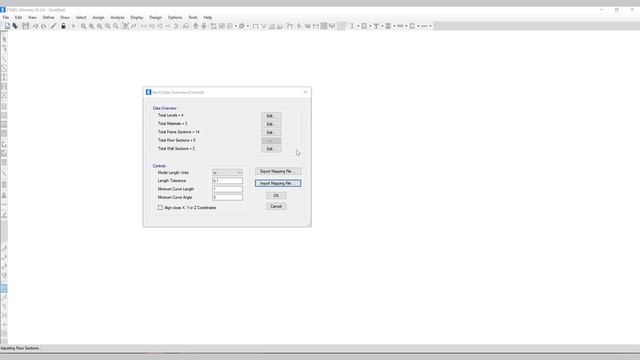Click Import Mapping File button
Image resolution: width=640 pixels, height=360 pixels.
[x=278, y=183]
